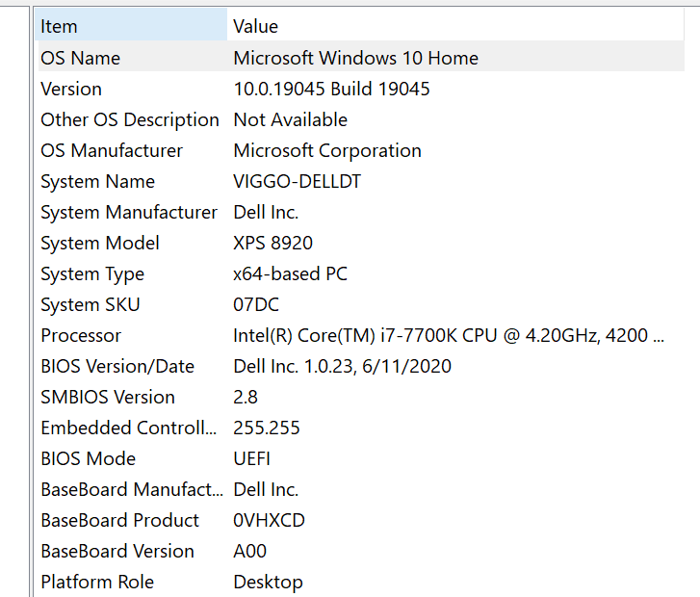Screen dimensions: 700x597
Task: Select the Intel Core i7-7700K CPU value
Action: 449,335
